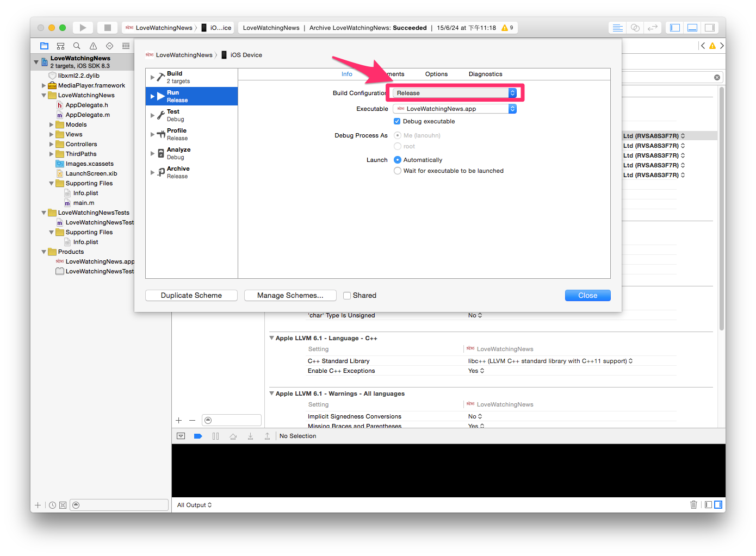756x556 pixels.
Task: Open the Report navigator icon
Action: [x=126, y=46]
